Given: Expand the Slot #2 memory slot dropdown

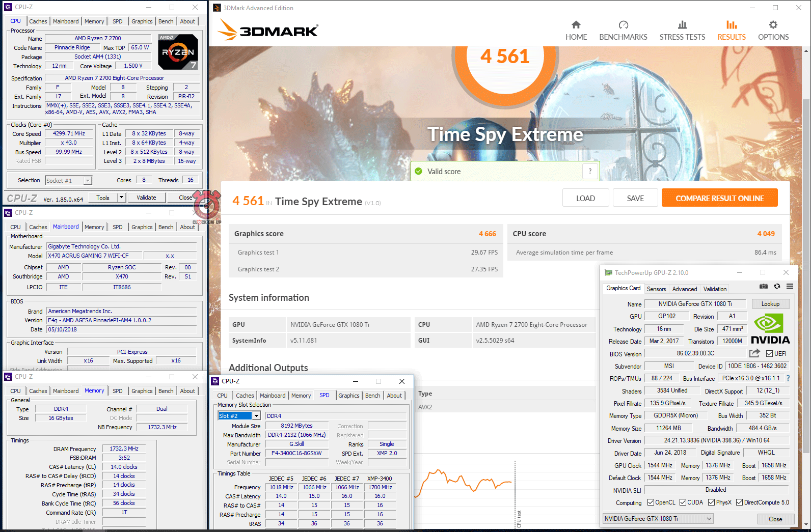Looking at the screenshot, I should point(256,416).
